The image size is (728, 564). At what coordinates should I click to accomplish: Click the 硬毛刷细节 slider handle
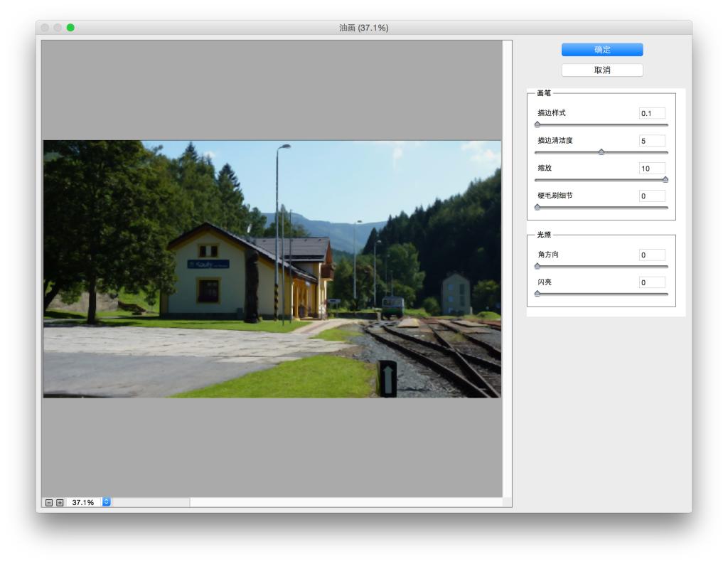[x=537, y=208]
